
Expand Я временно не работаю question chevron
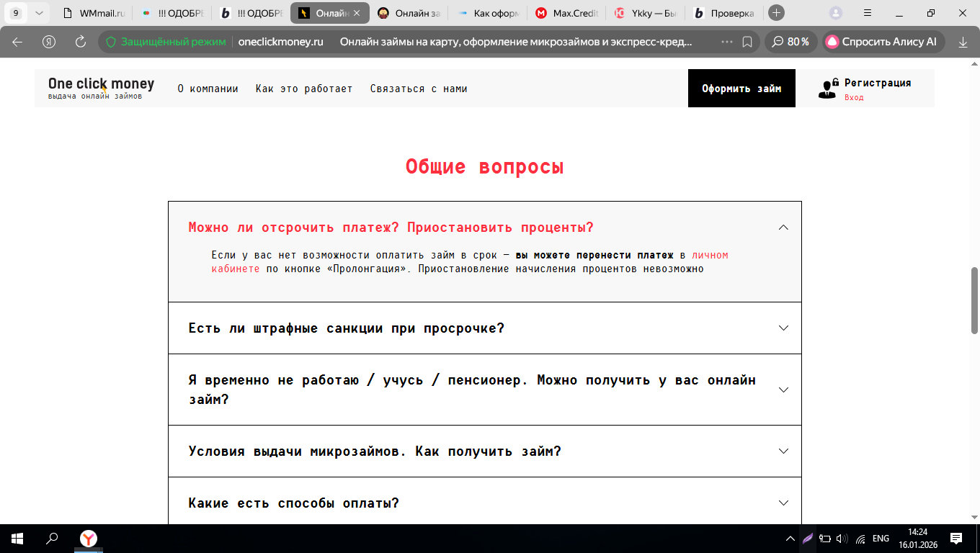point(784,390)
